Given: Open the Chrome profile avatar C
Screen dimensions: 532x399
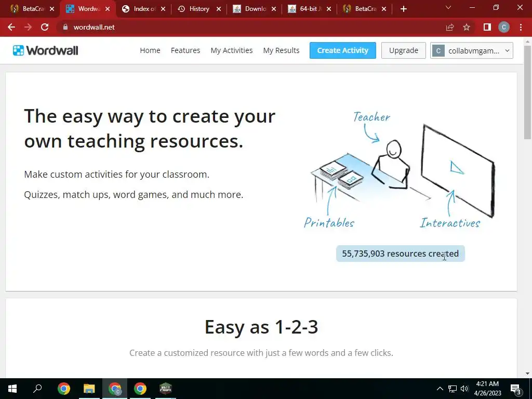Looking at the screenshot, I should (x=504, y=27).
